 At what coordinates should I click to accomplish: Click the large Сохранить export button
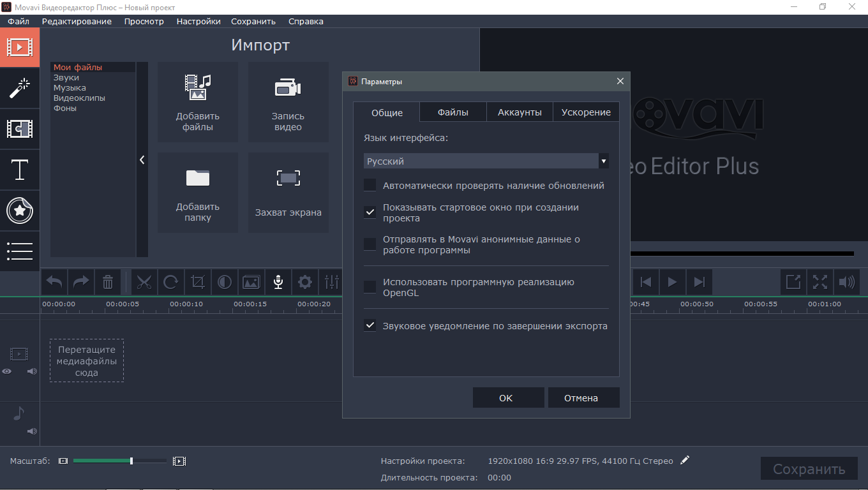coord(809,469)
